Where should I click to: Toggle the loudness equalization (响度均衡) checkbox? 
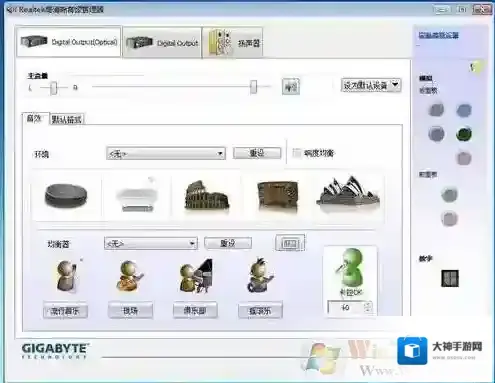296,153
